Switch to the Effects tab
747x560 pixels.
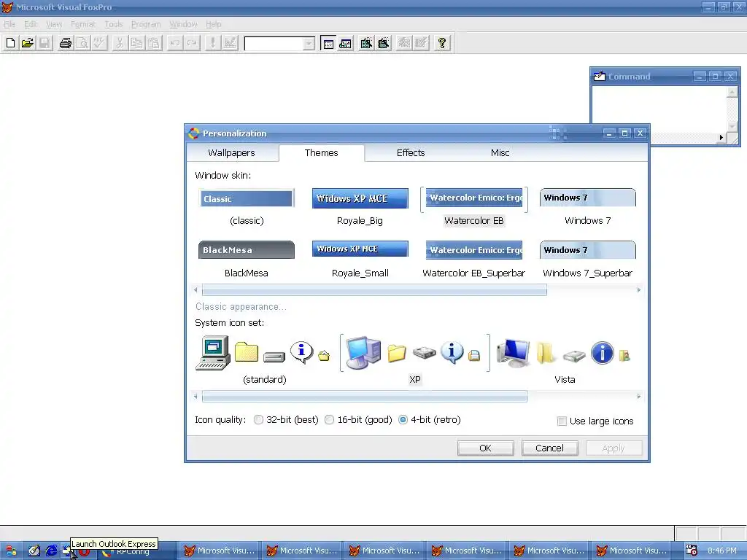coord(411,153)
